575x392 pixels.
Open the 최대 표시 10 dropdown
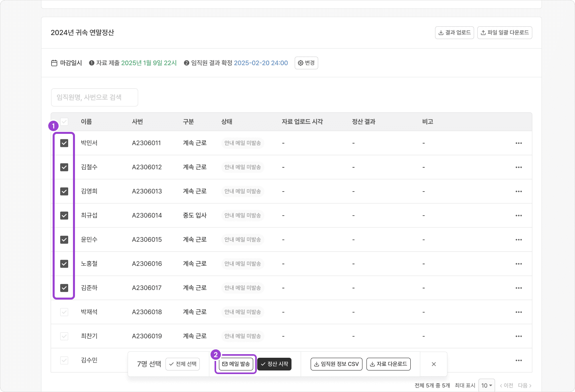coord(486,385)
